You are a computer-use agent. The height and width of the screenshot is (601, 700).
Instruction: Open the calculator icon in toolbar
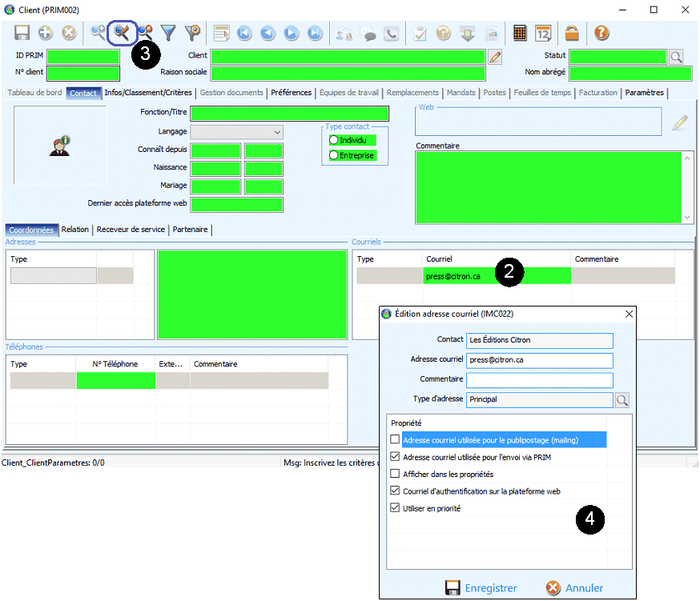click(520, 33)
